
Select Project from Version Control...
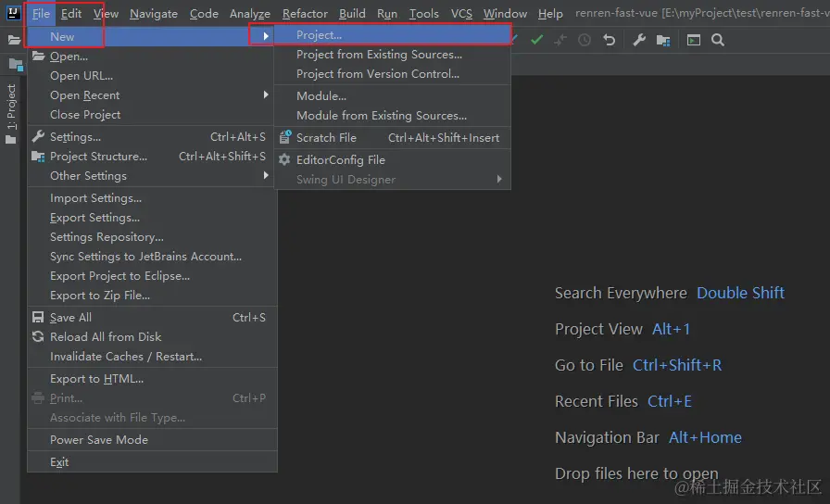coord(392,74)
